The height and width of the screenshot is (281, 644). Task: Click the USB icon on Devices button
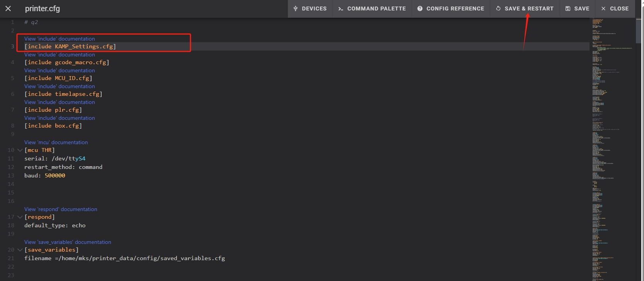[x=296, y=9]
